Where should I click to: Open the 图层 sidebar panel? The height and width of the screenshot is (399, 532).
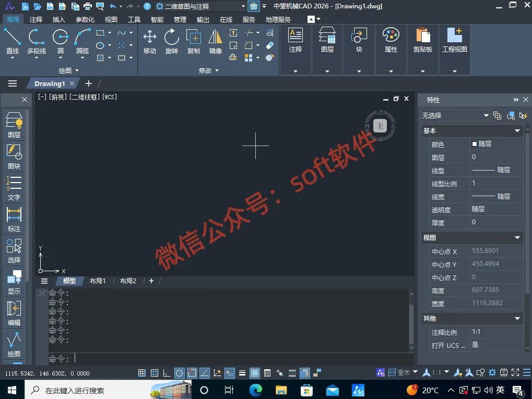[x=14, y=125]
